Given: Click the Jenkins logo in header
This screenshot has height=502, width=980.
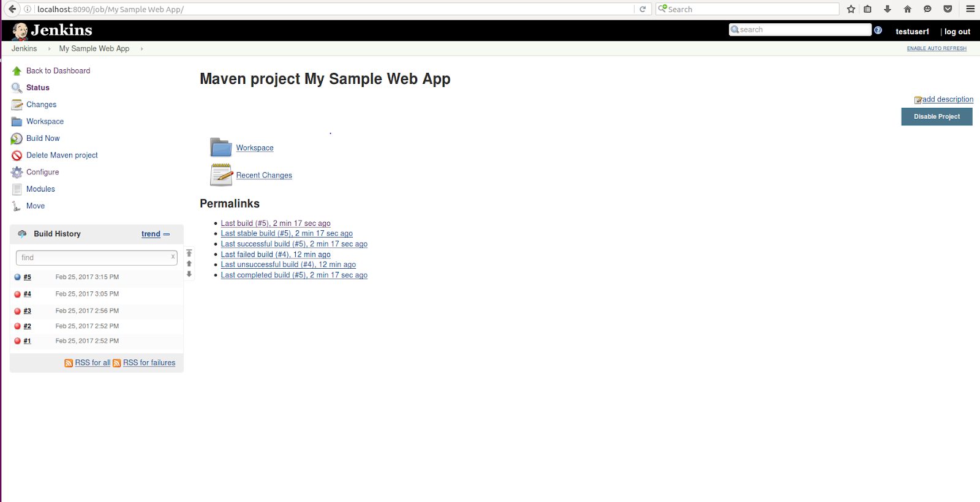Looking at the screenshot, I should 51,31.
